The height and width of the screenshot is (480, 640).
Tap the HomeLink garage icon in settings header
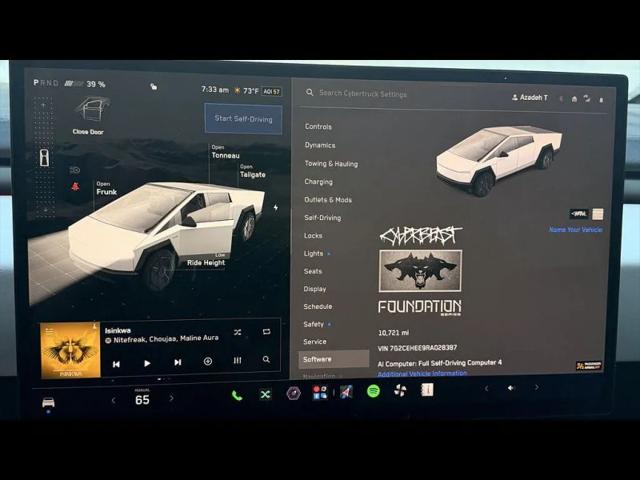coord(574,99)
